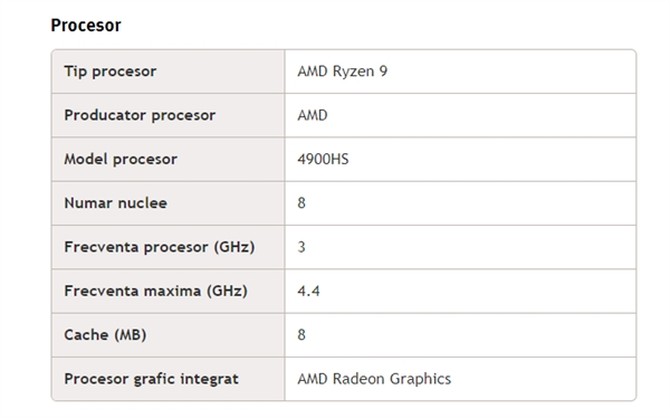Viewport: 670px width, 418px height.
Task: Click the 'AMD Radeon Graphics' value
Action: point(374,379)
